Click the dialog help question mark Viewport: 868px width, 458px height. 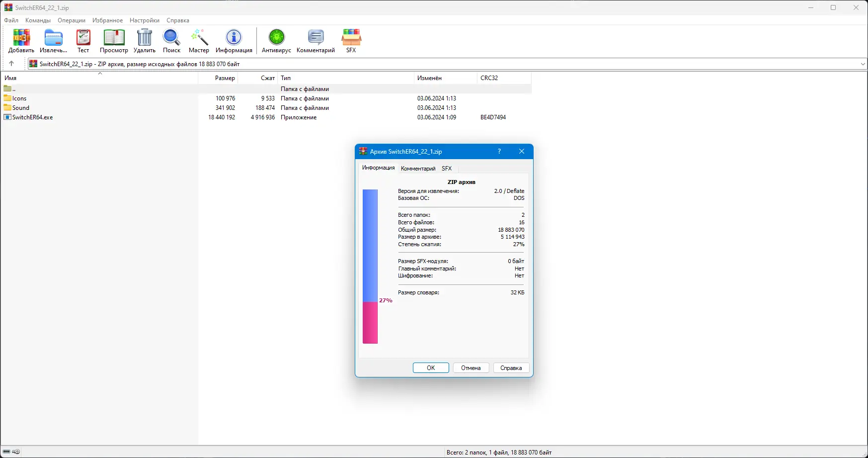point(499,151)
